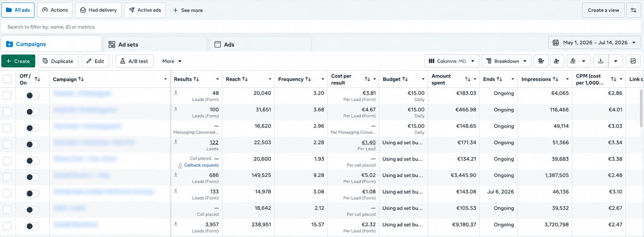Tick the select-all checkbox in table header
644x237 pixels.
7,79
